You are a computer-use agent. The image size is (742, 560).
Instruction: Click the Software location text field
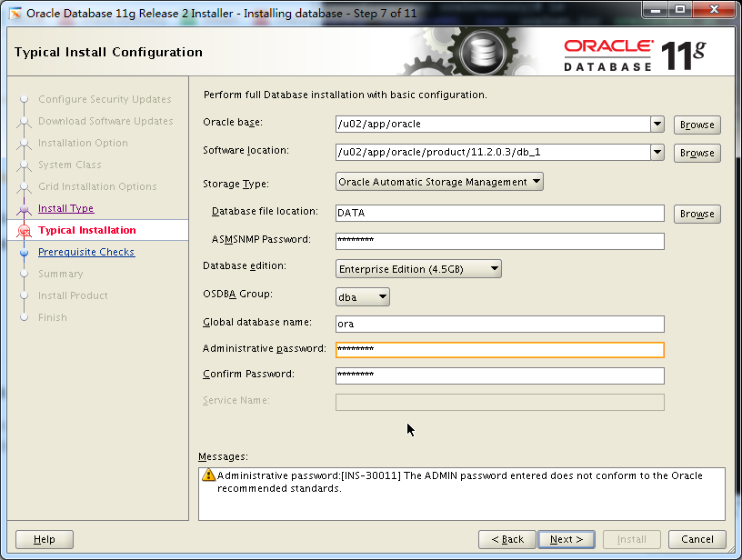(x=493, y=153)
